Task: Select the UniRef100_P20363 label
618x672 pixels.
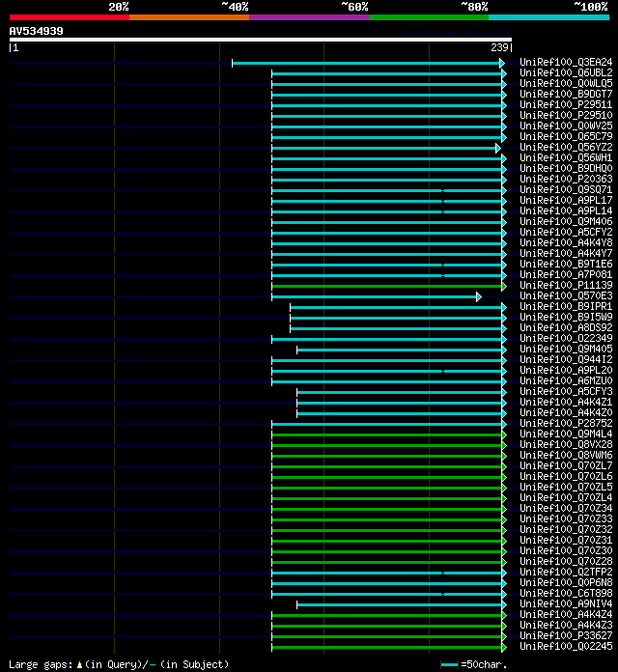Action: (566, 179)
